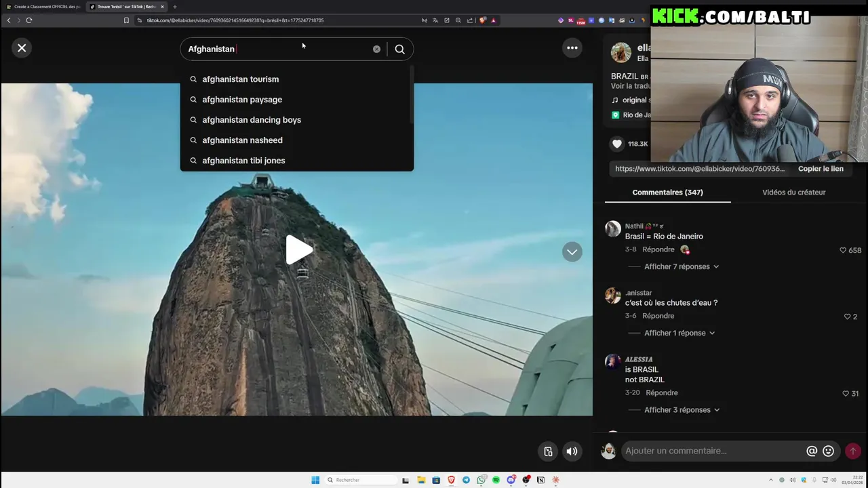Open Spotify from the taskbar
This screenshot has height=488, width=868.
496,480
